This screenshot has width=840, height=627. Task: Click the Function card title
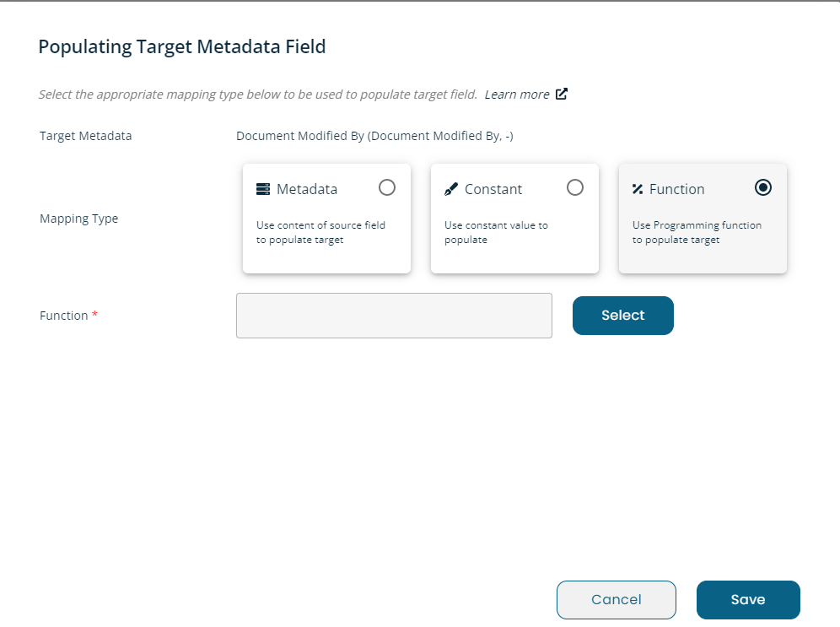[677, 189]
